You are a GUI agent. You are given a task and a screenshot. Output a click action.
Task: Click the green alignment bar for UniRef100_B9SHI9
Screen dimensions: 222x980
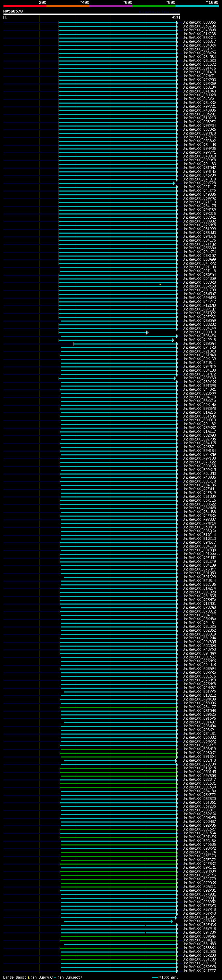coord(119,749)
